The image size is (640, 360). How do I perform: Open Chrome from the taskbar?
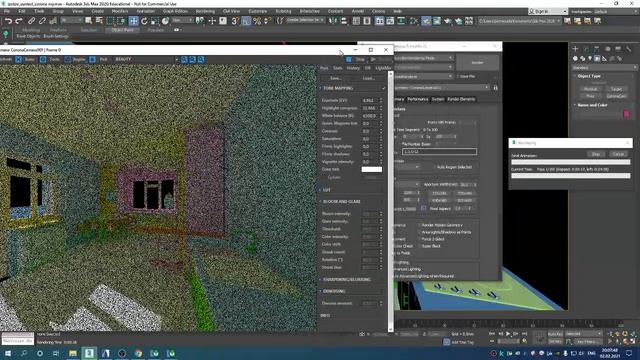point(138,353)
